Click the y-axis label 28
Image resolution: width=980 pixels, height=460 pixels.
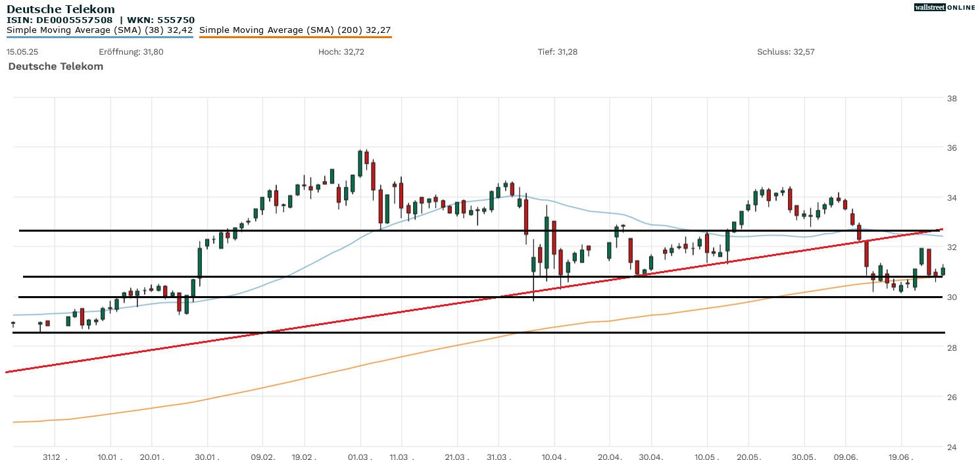coord(952,347)
